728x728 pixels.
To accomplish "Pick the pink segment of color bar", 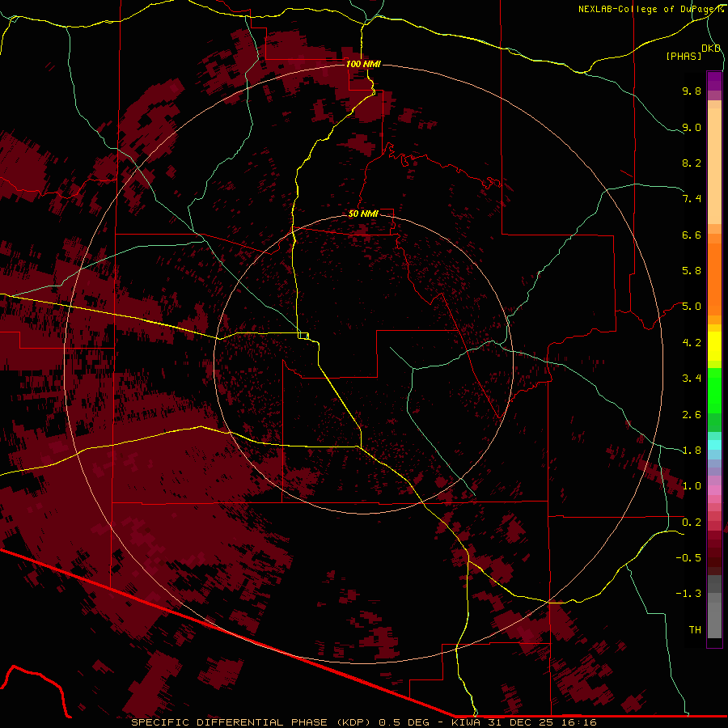I will pos(714,490).
